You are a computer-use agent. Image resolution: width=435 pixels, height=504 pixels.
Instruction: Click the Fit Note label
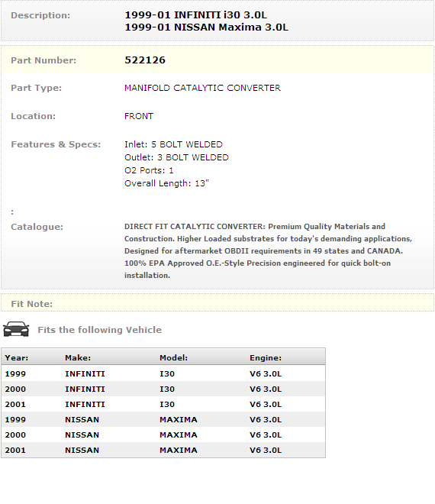[31, 304]
